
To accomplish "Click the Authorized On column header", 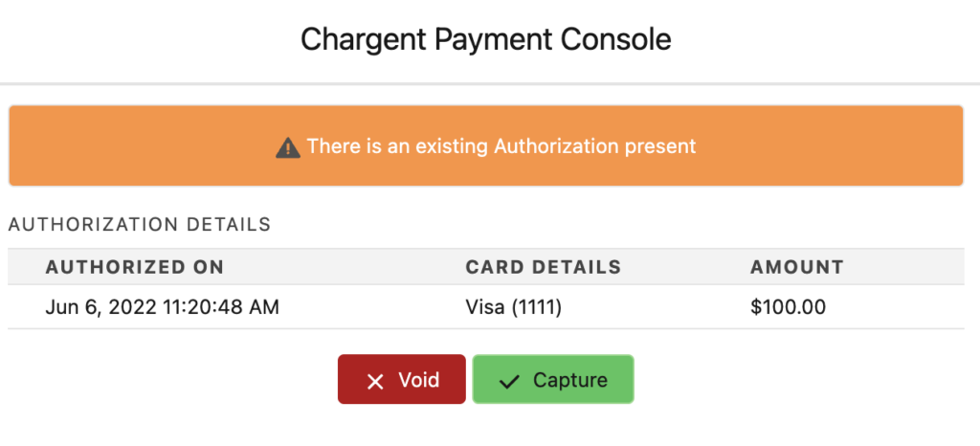I will (x=134, y=267).
